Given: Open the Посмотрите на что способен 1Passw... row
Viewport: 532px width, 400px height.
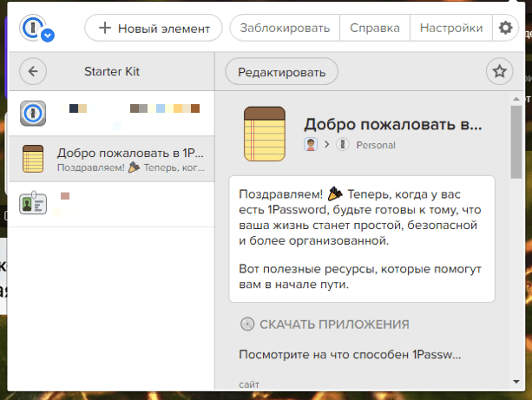Looking at the screenshot, I should coord(350,355).
